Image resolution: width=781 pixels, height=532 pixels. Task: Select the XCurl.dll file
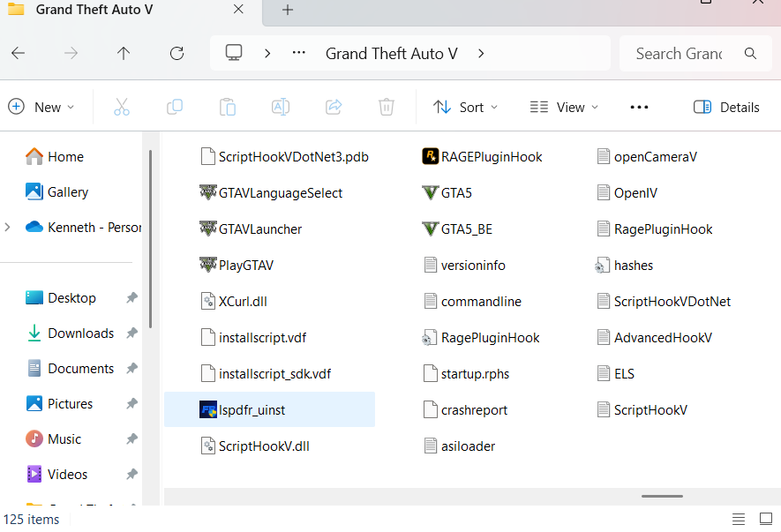[x=234, y=302]
